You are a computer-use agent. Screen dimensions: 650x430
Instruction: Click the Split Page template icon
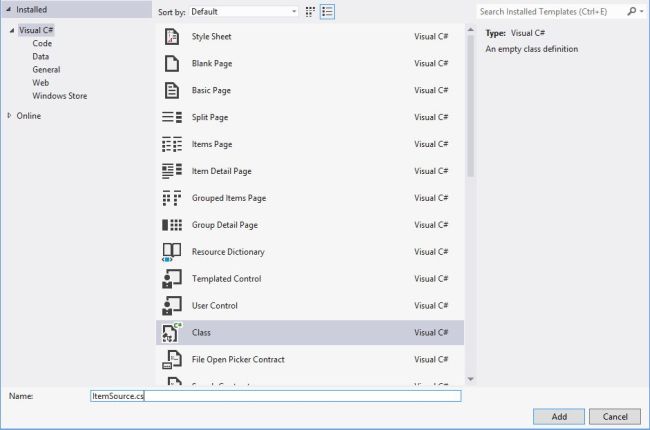(172, 117)
